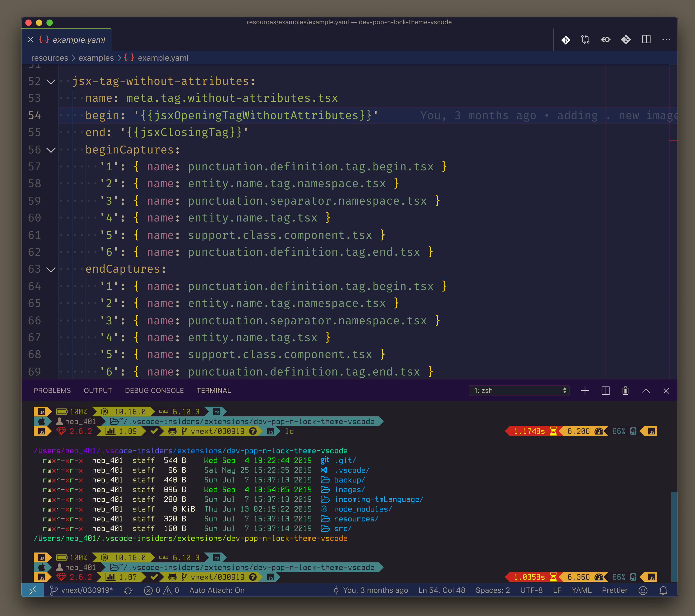Image resolution: width=695 pixels, height=616 pixels.
Task: Collapse the endCaptures fold on line 63
Action: [x=51, y=269]
